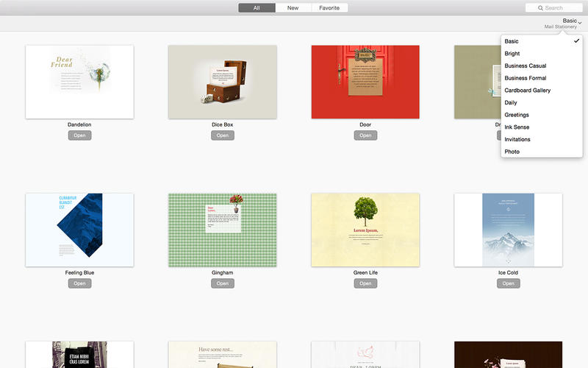
Task: Select the Ice Cold mountain thumbnail
Action: click(x=508, y=230)
